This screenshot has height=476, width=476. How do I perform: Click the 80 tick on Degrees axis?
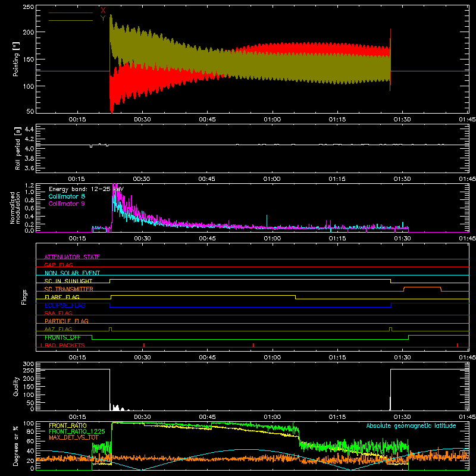pyautogui.click(x=30, y=431)
